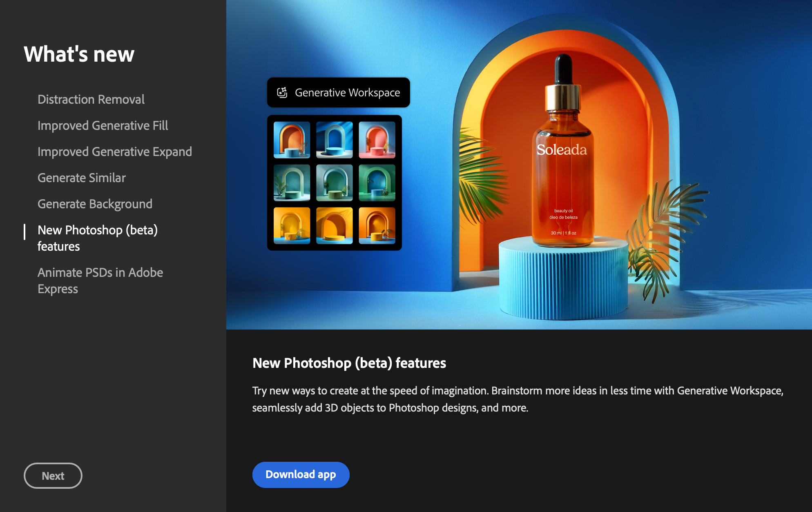
Task: Select the first orange arch thumbnail in top row
Action: [292, 140]
